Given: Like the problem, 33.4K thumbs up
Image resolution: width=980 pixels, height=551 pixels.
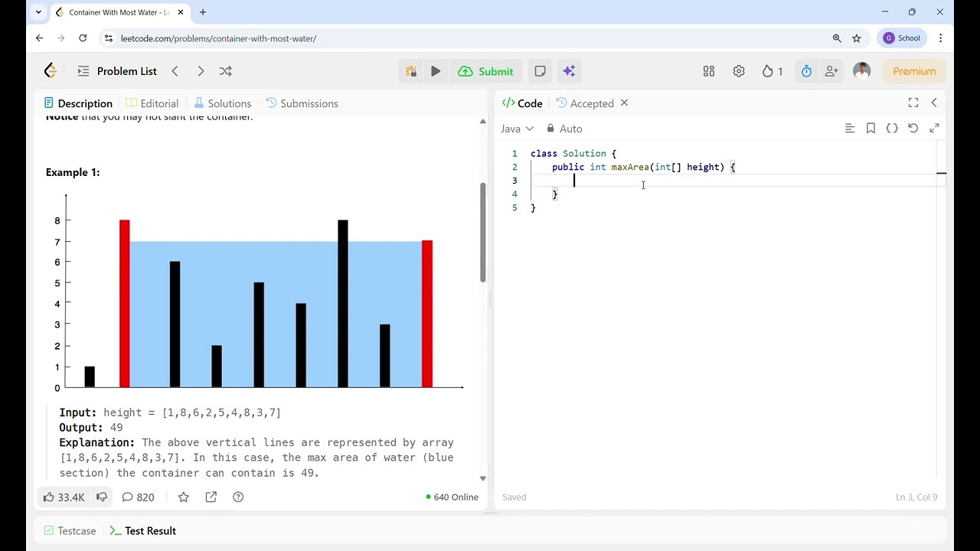Looking at the screenshot, I should [64, 497].
